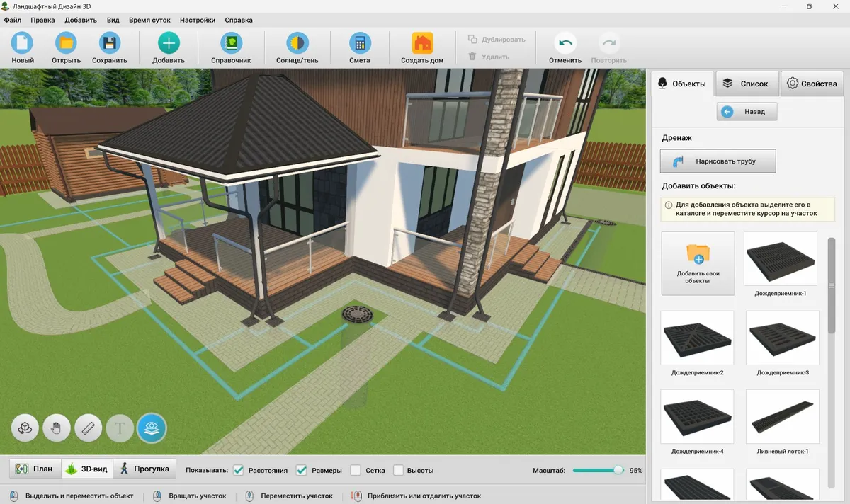
Task: Open the Правка menu
Action: (42, 21)
